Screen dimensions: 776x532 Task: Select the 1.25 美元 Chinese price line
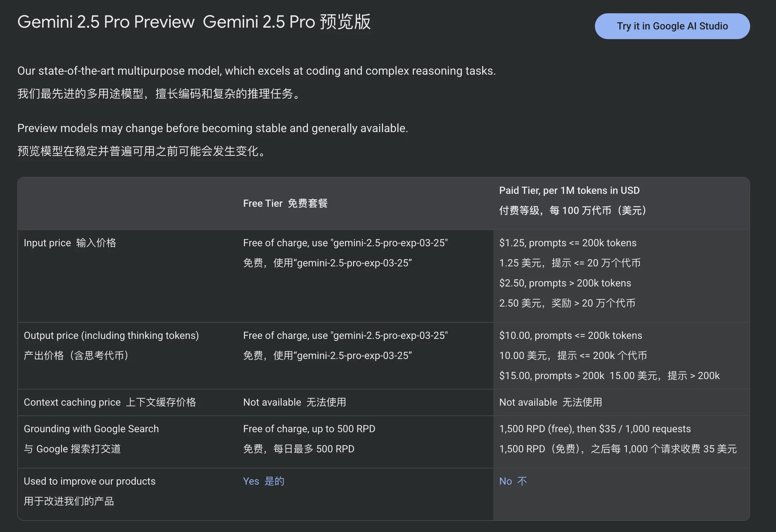point(570,263)
